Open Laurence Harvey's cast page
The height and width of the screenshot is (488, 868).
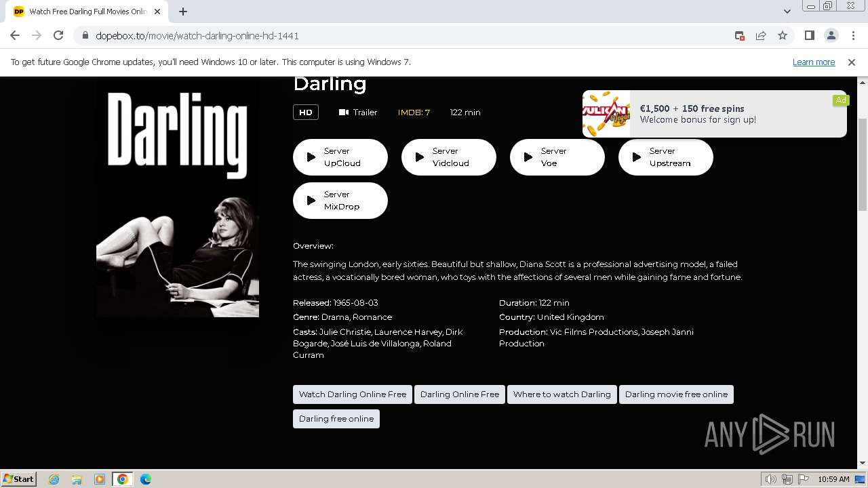pyautogui.click(x=408, y=332)
